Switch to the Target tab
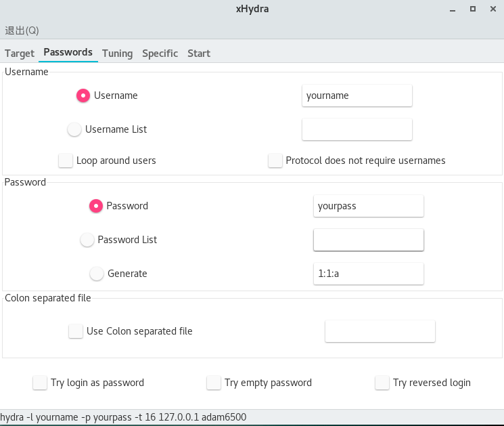This screenshot has width=504, height=426. click(x=20, y=53)
